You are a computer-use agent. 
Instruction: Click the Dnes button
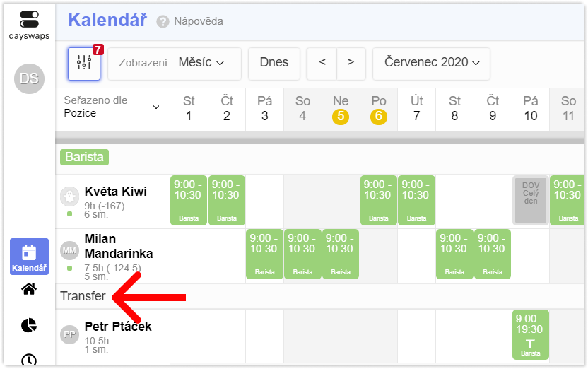tap(274, 64)
